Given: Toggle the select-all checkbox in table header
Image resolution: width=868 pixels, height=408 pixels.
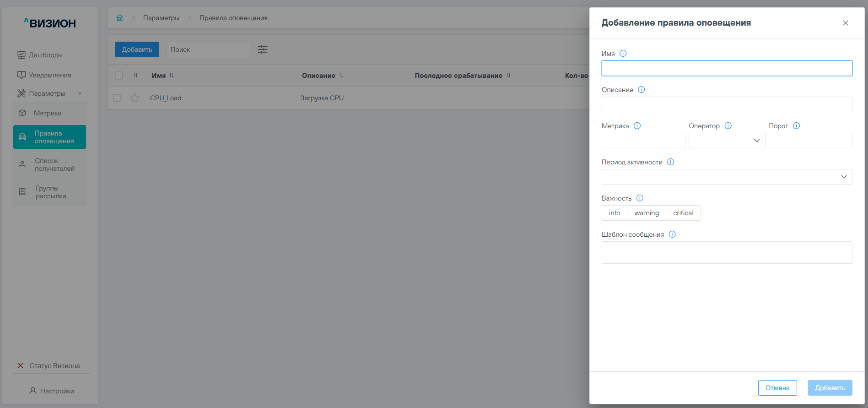Looking at the screenshot, I should [x=119, y=76].
